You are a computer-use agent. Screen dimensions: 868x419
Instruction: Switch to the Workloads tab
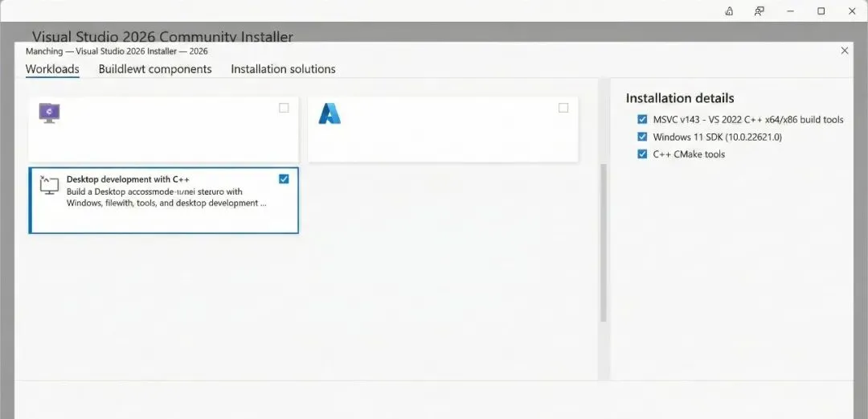(x=52, y=69)
